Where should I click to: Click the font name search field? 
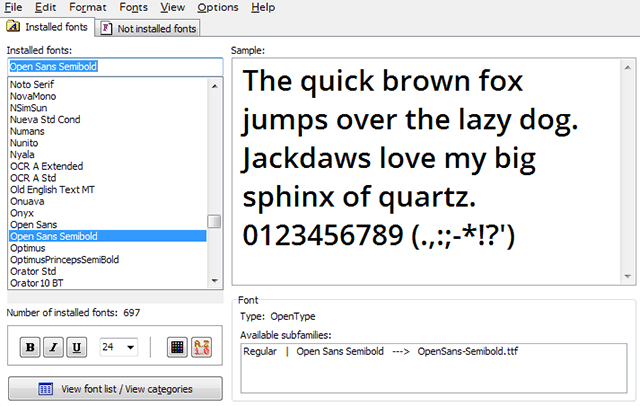(x=116, y=67)
